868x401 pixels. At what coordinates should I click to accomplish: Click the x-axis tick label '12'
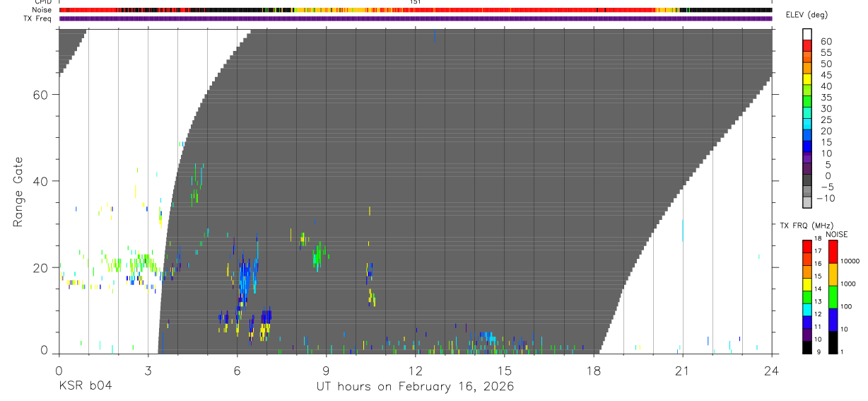[x=415, y=370]
